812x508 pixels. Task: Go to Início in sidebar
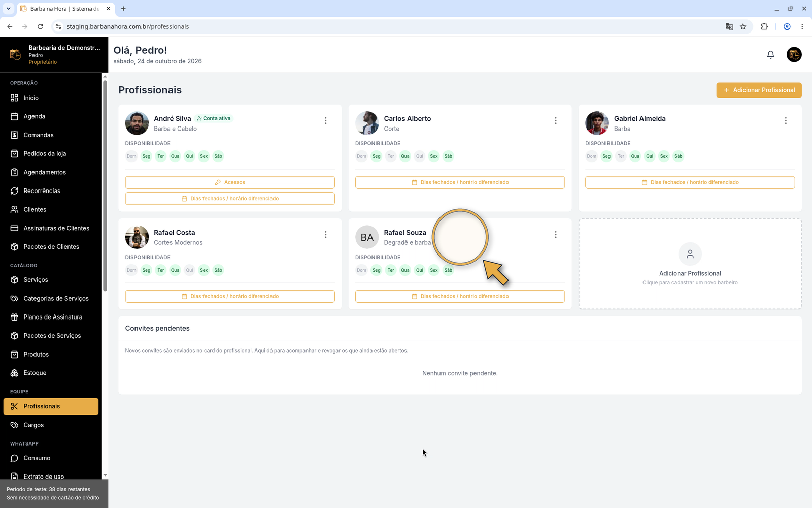(x=51, y=98)
